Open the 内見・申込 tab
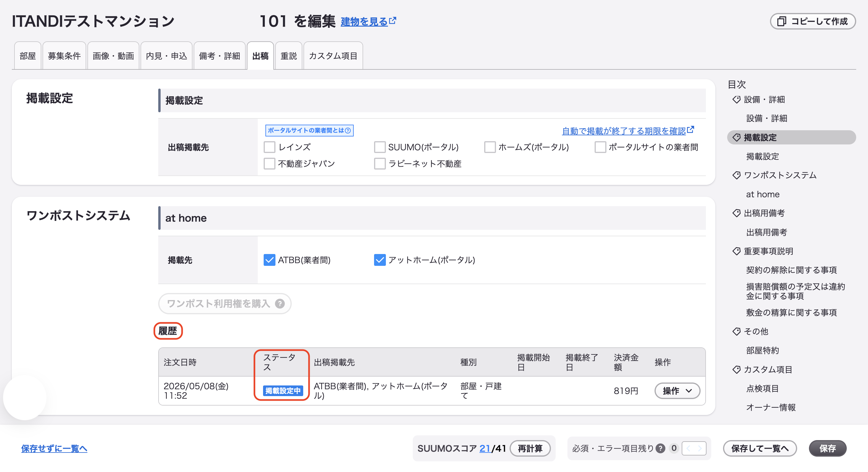The width and height of the screenshot is (868, 472). pos(167,56)
